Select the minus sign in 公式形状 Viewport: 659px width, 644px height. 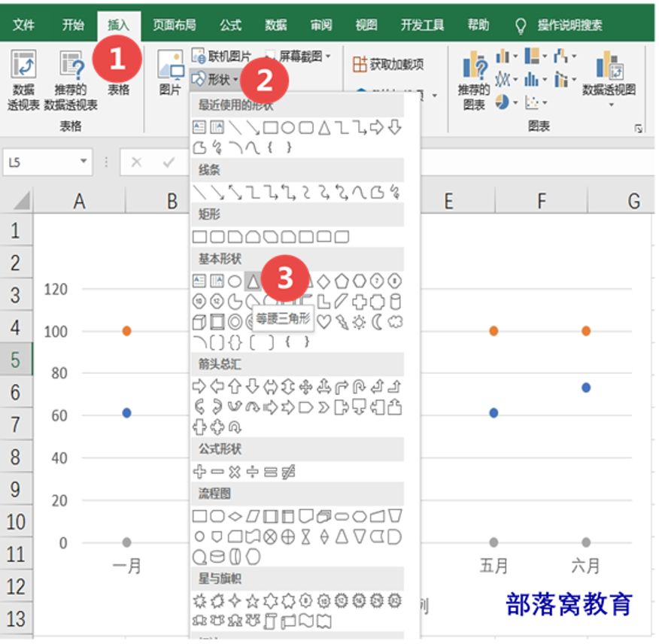point(217,472)
